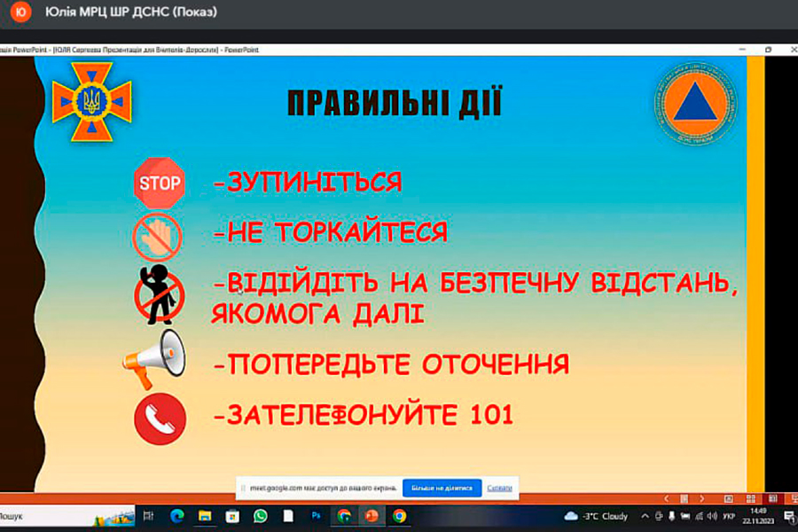The image size is (798, 532).
Task: Switch to the first Chrome taskbar window
Action: [x=344, y=516]
